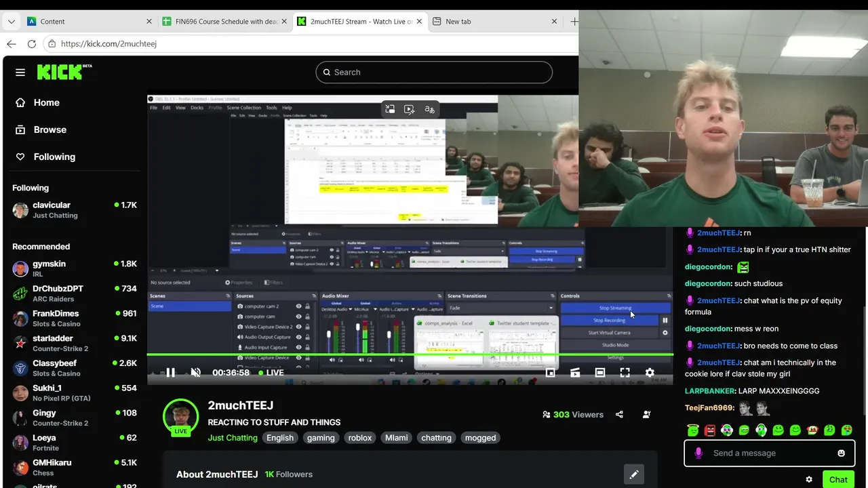Click the green video progress bar
Viewport: 868px width, 488px height.
[410, 354]
